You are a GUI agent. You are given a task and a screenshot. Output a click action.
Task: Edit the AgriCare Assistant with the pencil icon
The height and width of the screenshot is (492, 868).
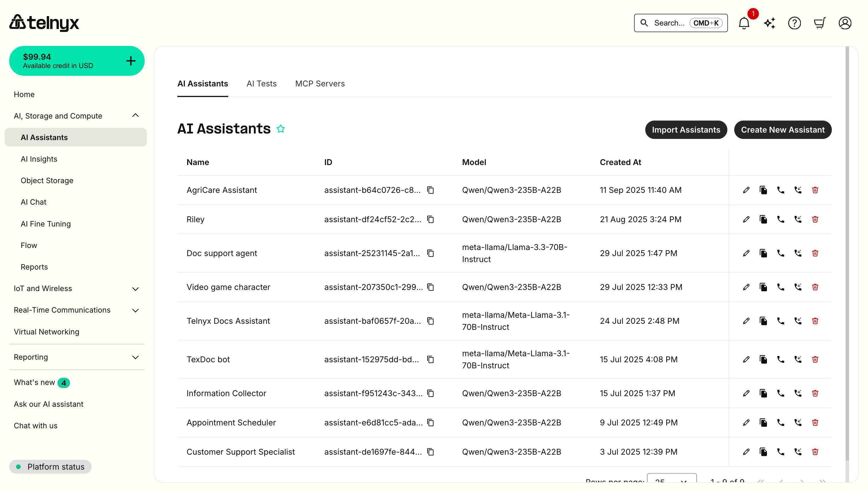point(746,190)
